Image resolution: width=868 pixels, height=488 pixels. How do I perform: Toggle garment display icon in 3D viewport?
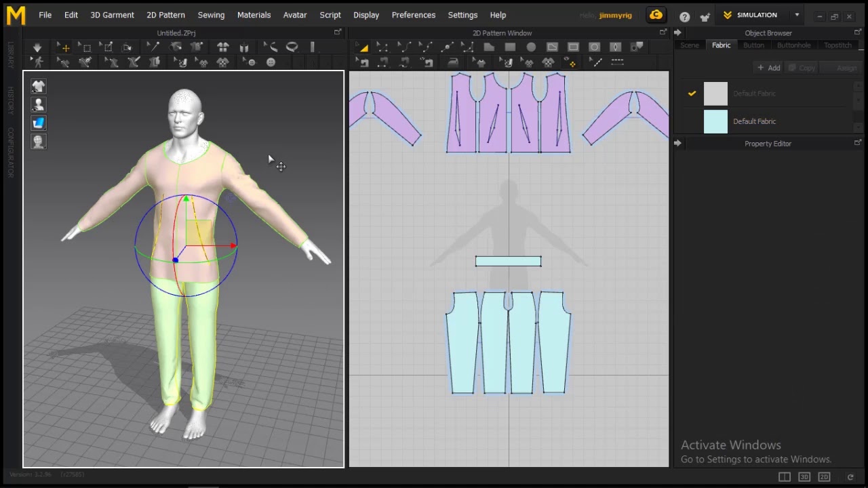pyautogui.click(x=38, y=86)
